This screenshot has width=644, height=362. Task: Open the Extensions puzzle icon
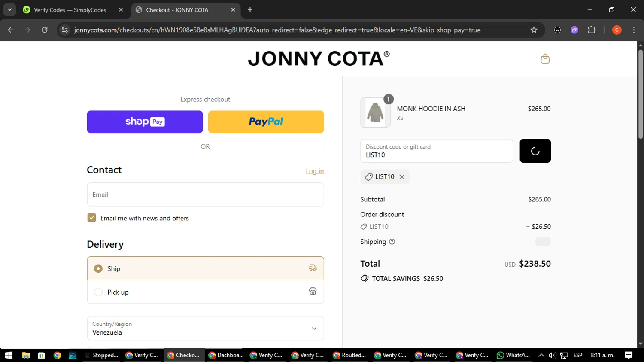click(x=592, y=30)
